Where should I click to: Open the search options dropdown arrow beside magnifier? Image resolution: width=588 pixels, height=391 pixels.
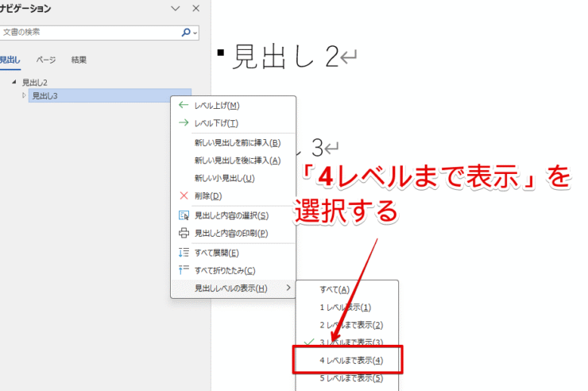195,33
